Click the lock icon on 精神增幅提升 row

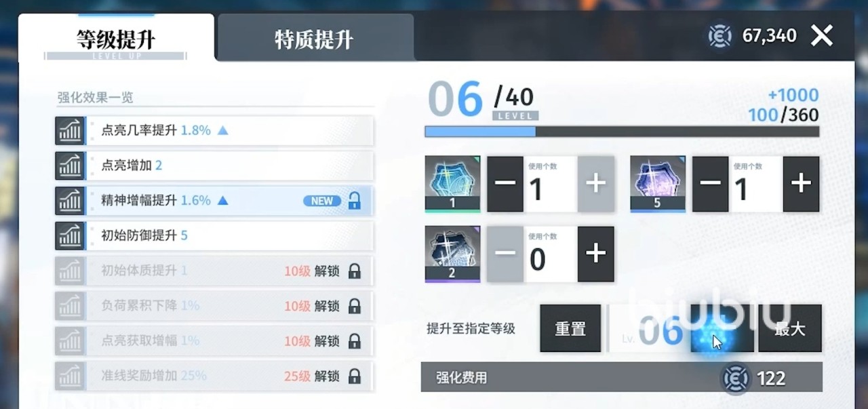click(x=354, y=201)
